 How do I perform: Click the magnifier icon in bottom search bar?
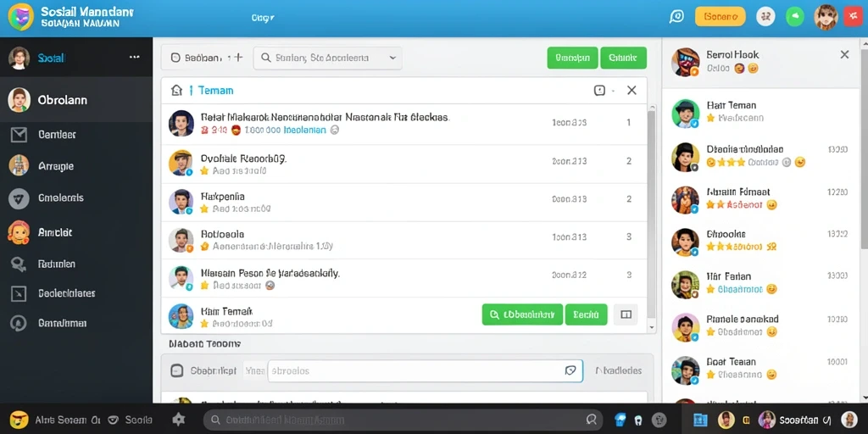591,420
